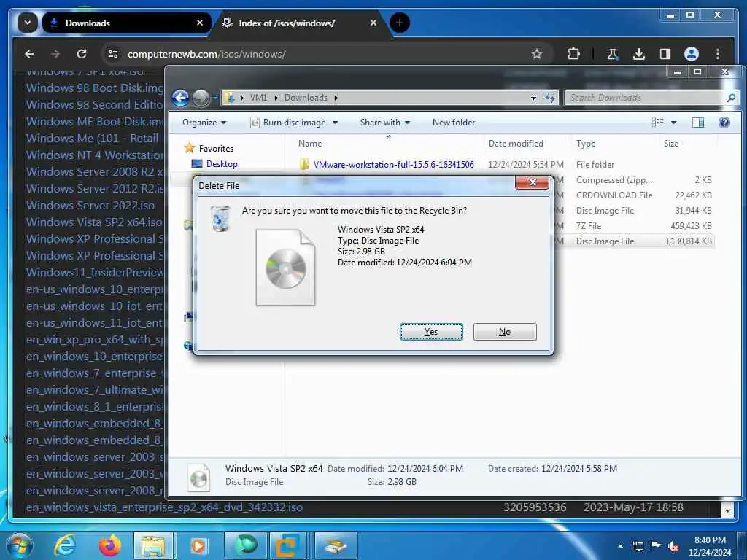Click VM1 in Explorer breadcrumb

click(x=259, y=98)
